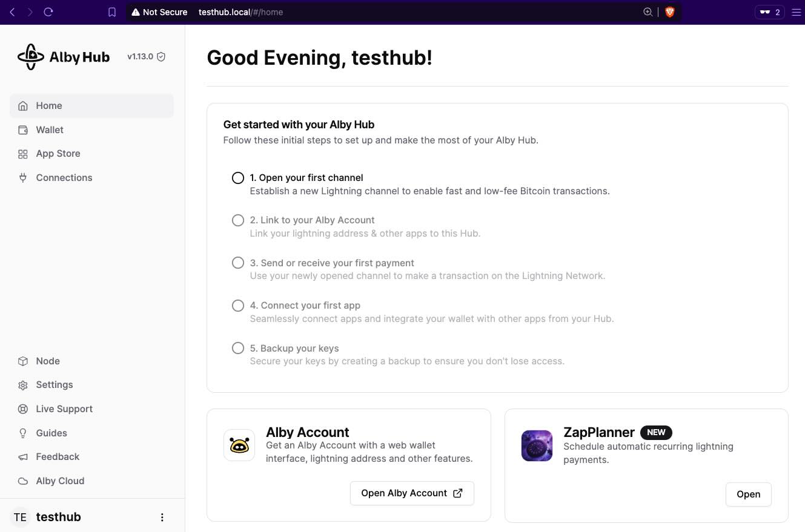Select the circle for Backup your keys
This screenshot has height=532, width=805.
tap(238, 348)
